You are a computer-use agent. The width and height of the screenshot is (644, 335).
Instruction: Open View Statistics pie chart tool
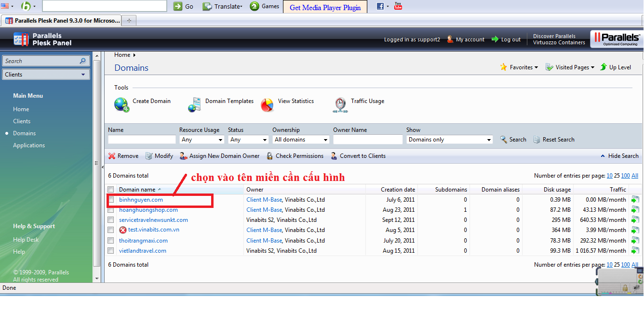(267, 104)
